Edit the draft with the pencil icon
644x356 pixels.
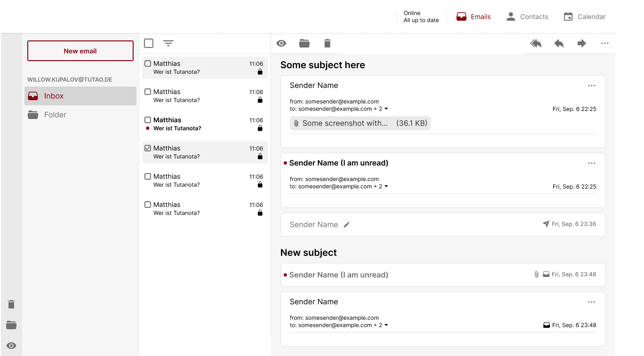click(x=347, y=224)
